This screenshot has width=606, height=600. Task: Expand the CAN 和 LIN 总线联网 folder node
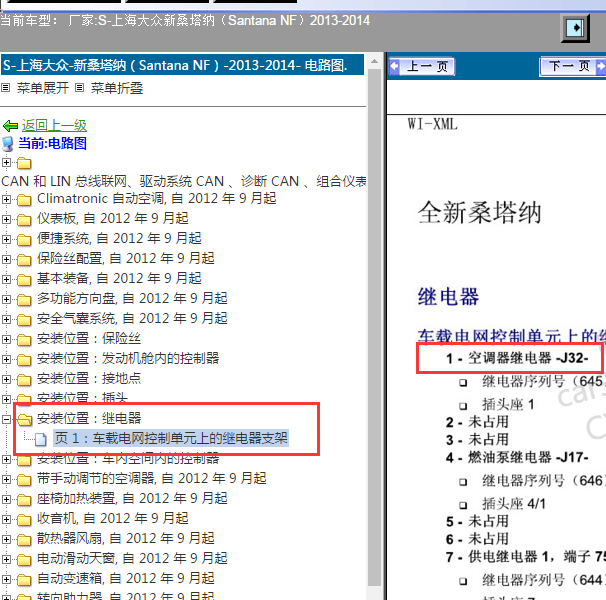[x=6, y=162]
